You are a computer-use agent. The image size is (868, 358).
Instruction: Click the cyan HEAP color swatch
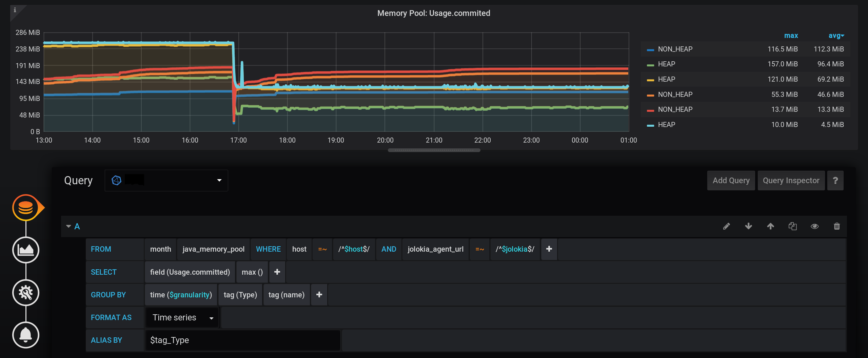(650, 124)
